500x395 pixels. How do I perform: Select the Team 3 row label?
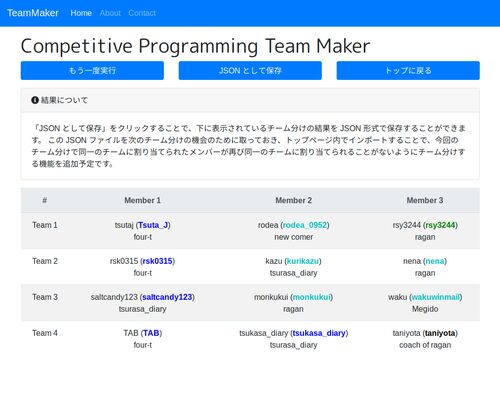pyautogui.click(x=45, y=297)
